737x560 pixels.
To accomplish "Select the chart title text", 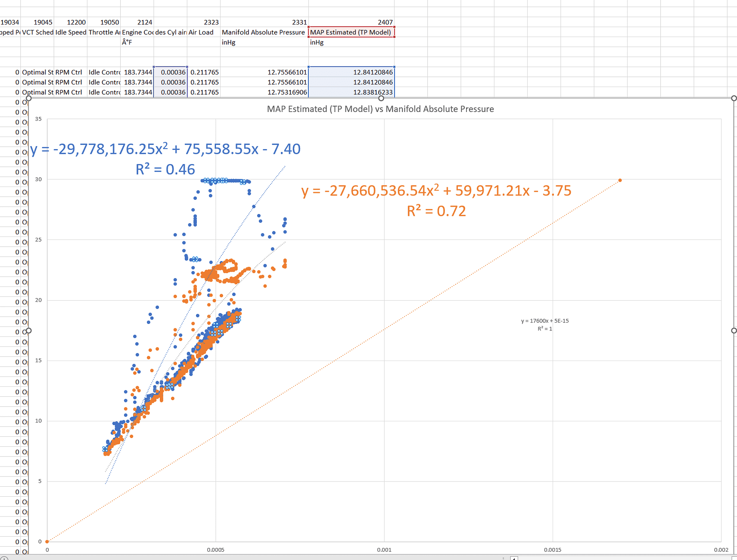I will (380, 109).
